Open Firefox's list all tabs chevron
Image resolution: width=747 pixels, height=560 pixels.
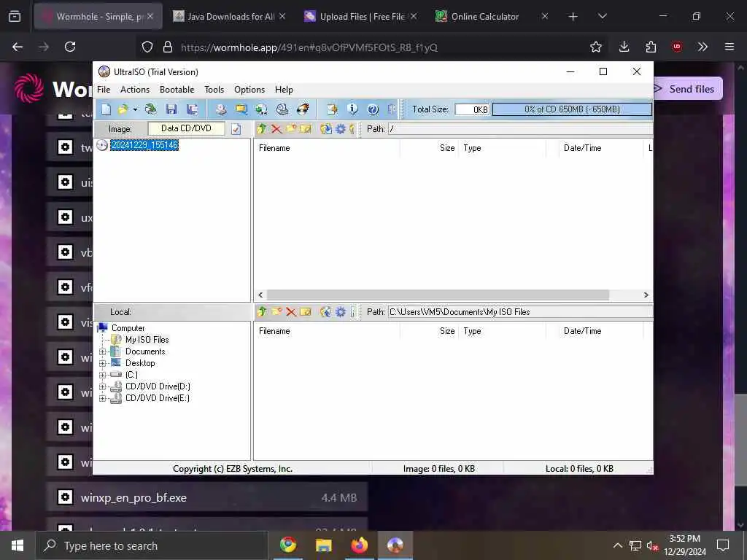[x=602, y=16]
